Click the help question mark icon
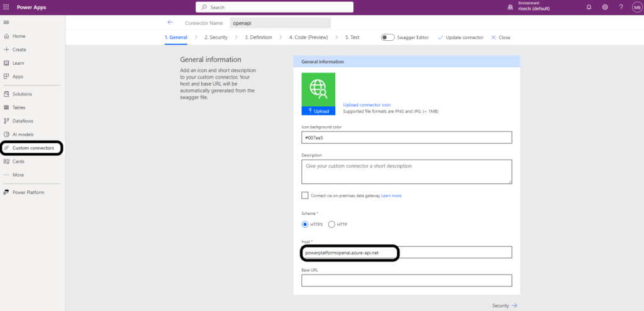The width and height of the screenshot is (644, 311). (621, 7)
